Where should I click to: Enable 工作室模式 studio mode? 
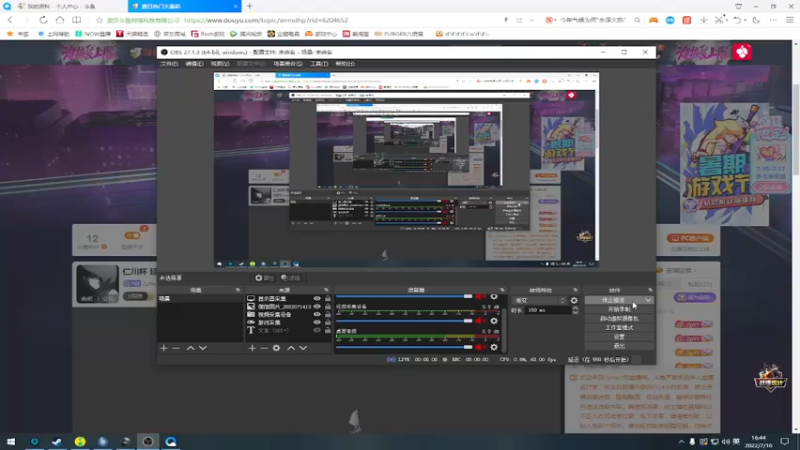click(619, 328)
